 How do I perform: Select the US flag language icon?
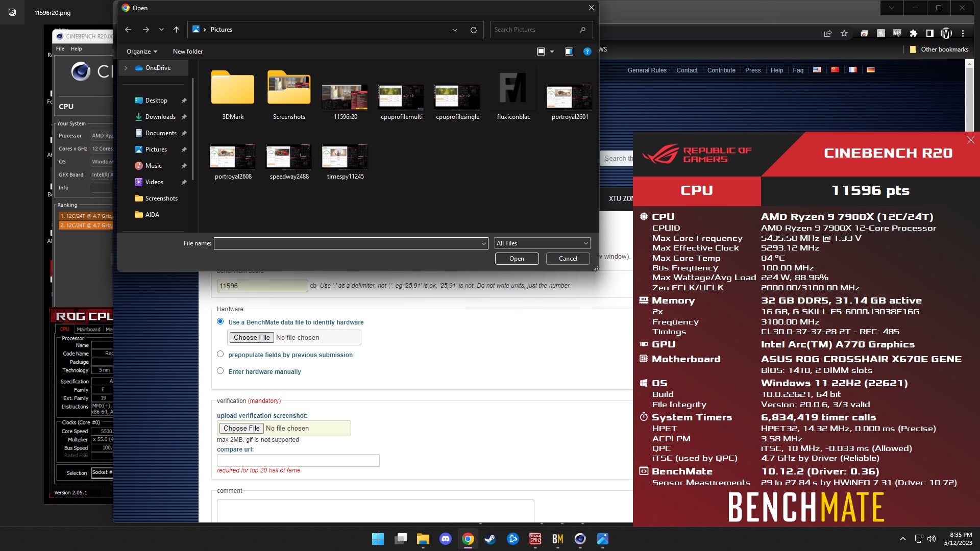click(817, 70)
